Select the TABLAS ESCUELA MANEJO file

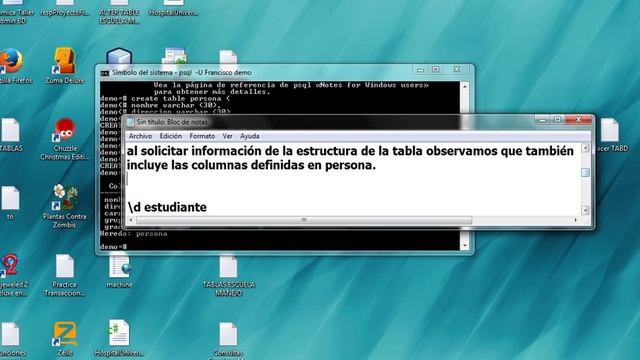[228, 267]
